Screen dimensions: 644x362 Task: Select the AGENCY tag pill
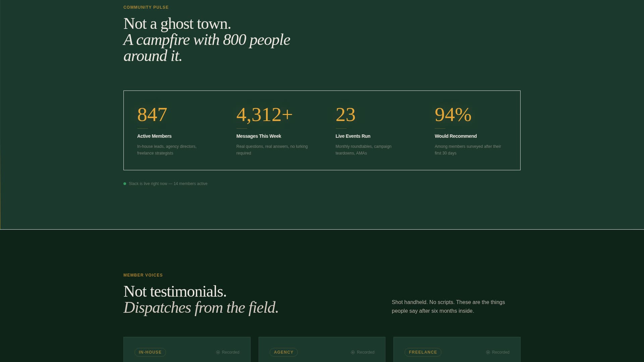[283, 352]
